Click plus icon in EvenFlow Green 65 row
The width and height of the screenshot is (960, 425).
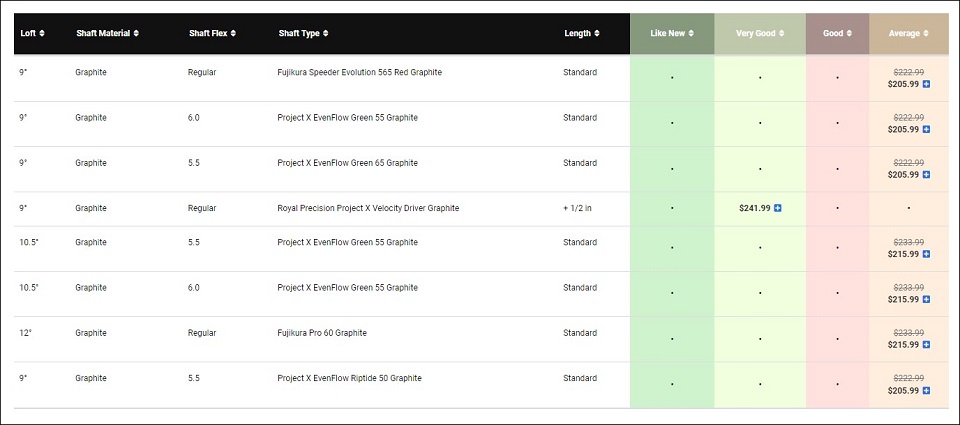926,175
